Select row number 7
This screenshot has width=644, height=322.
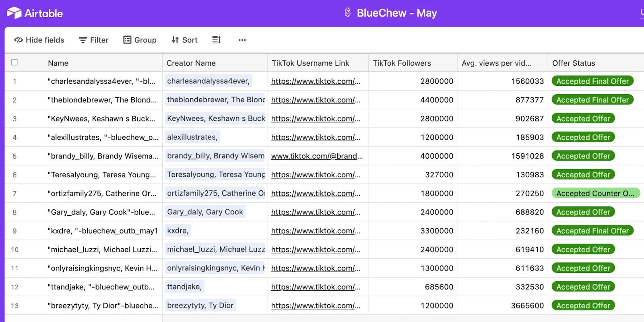(14, 194)
